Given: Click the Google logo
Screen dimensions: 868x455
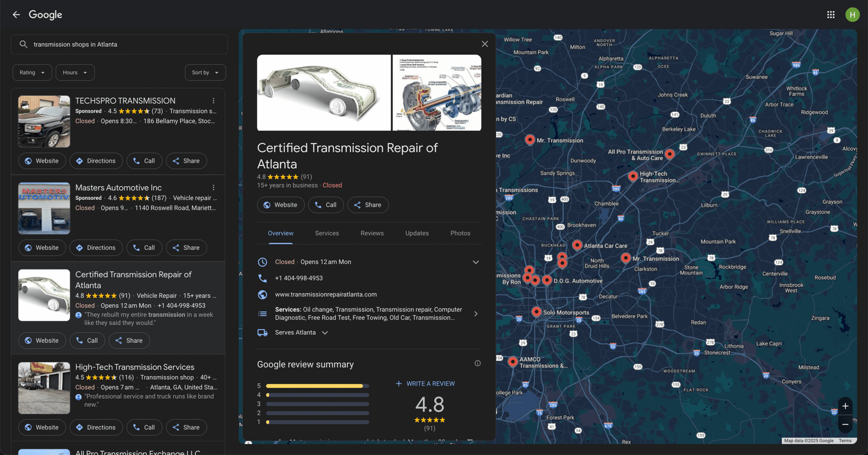Looking at the screenshot, I should [46, 15].
